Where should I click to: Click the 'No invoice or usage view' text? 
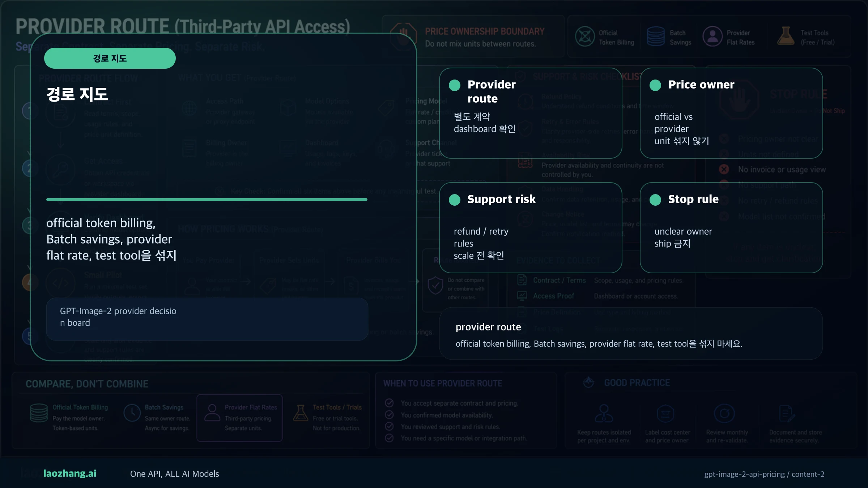click(782, 169)
